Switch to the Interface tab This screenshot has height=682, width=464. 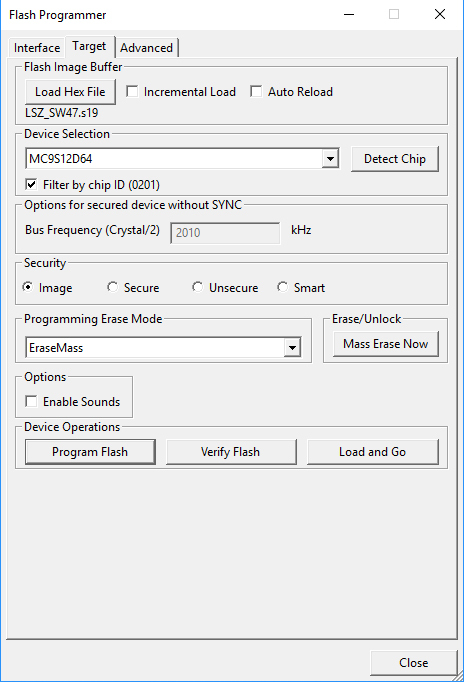(37, 47)
